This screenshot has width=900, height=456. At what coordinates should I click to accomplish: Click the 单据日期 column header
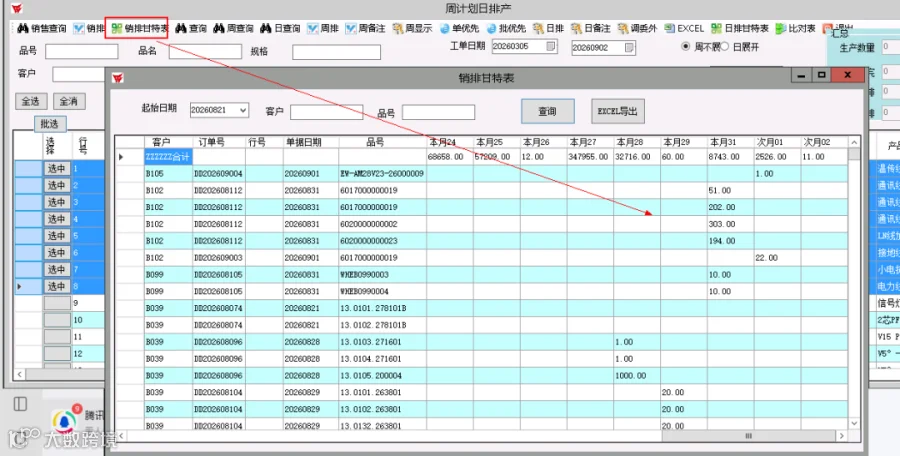(x=311, y=142)
